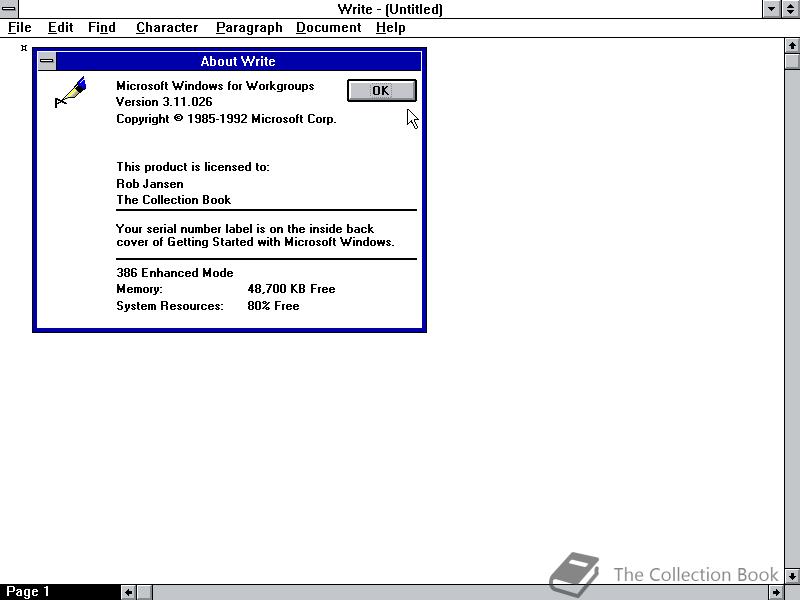
Task: Open the Paragraph menu
Action: pos(249,28)
